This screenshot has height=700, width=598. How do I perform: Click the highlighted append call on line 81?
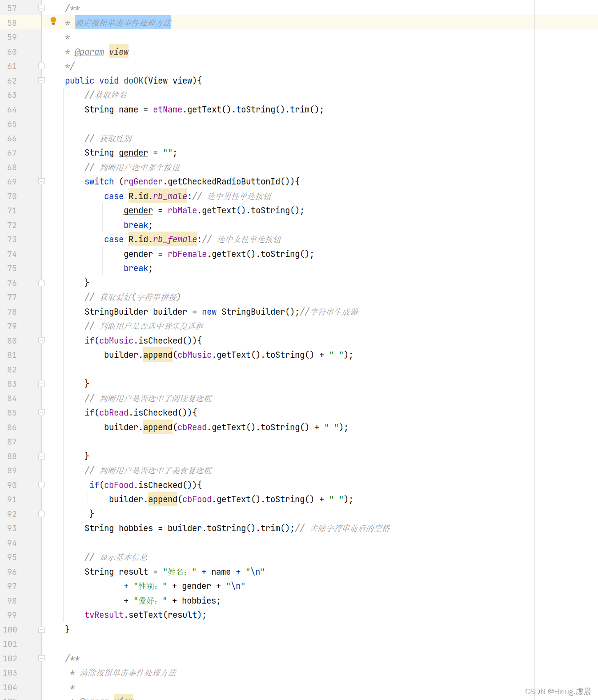coord(158,355)
